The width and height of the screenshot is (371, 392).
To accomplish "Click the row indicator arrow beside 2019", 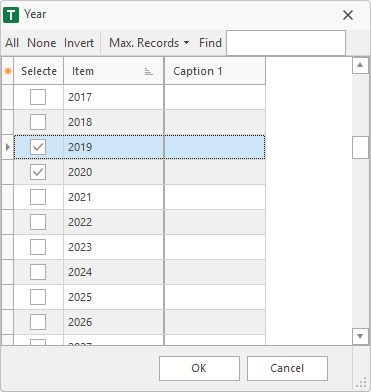I will pyautogui.click(x=8, y=147).
